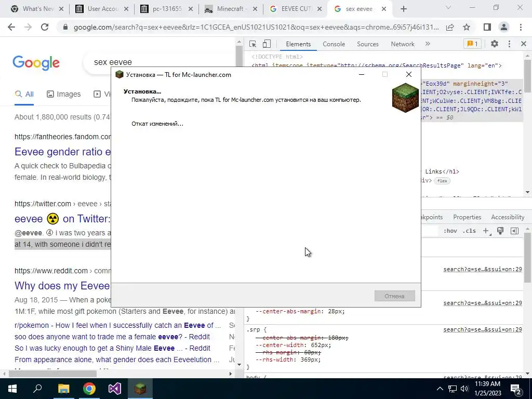The width and height of the screenshot is (532, 399).
Task: Toggle the computed styles sidebar icon
Action: 514,231
